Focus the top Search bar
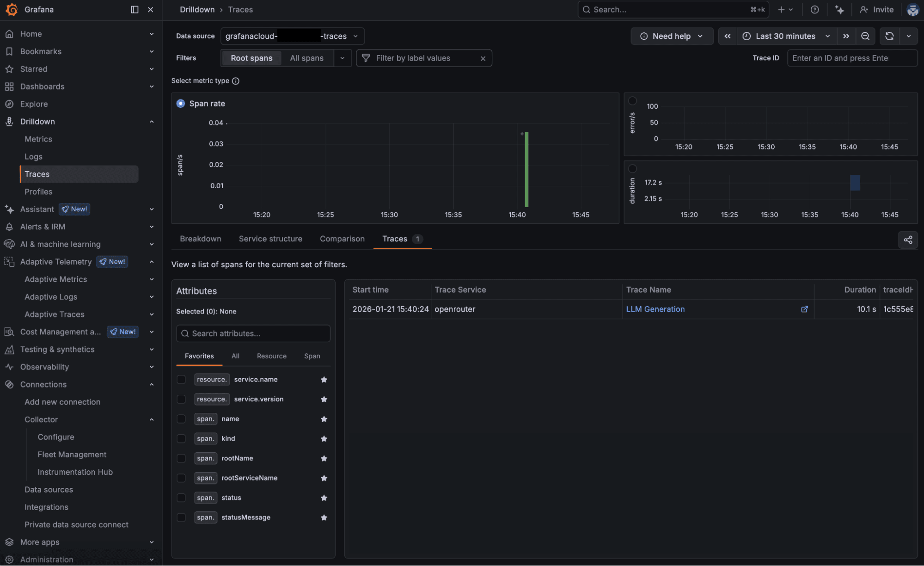 tap(673, 9)
